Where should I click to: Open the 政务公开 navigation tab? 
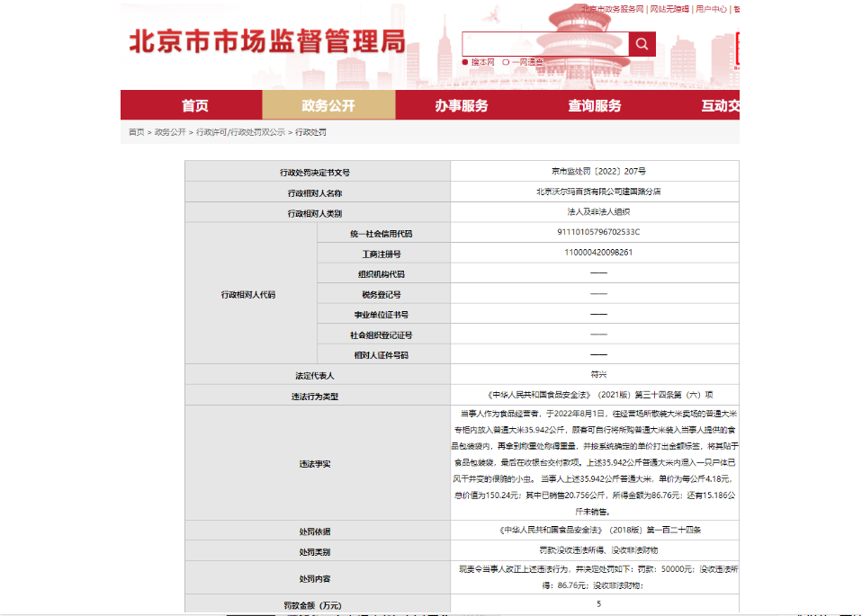(328, 105)
